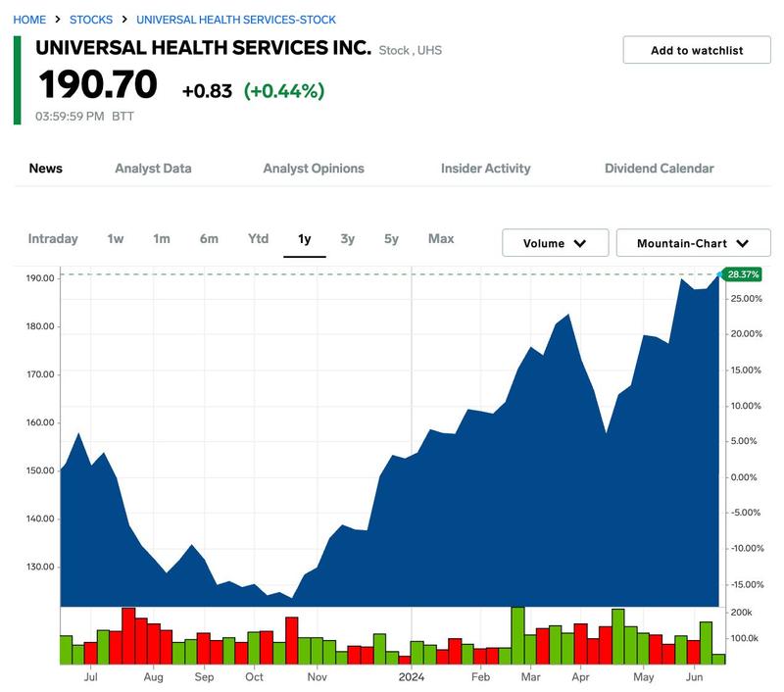Go to HOME breadcrumb link
784x692 pixels.
[x=29, y=20]
